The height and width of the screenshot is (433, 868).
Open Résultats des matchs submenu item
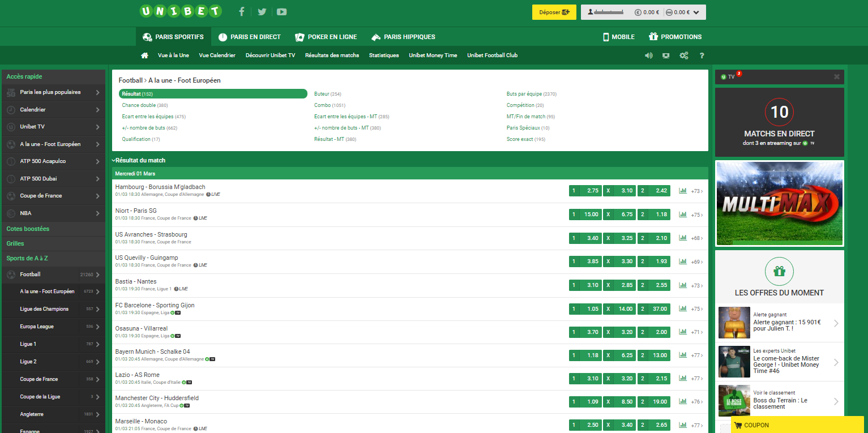(332, 55)
